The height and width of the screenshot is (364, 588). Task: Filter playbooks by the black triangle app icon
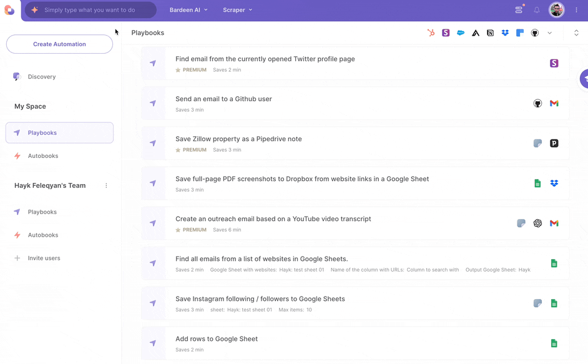(x=476, y=33)
